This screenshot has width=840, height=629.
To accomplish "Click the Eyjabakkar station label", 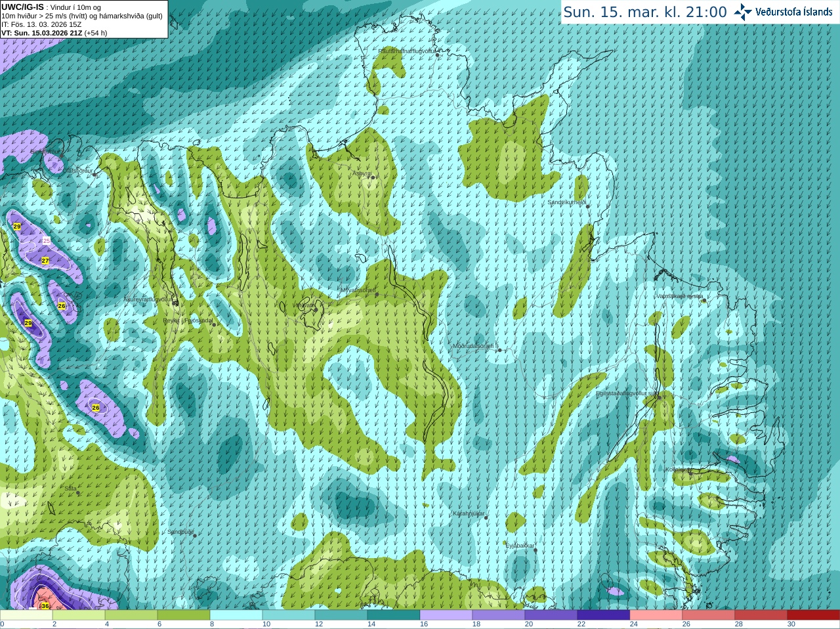I will point(520,545).
